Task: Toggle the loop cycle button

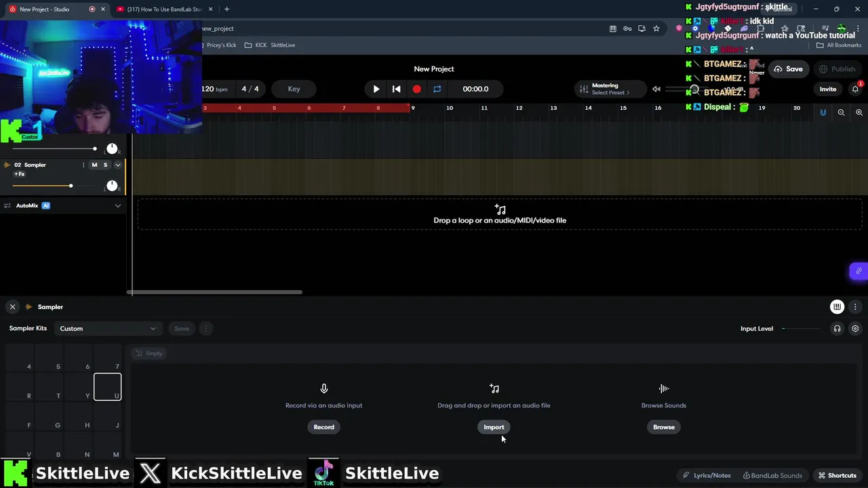Action: click(x=437, y=89)
